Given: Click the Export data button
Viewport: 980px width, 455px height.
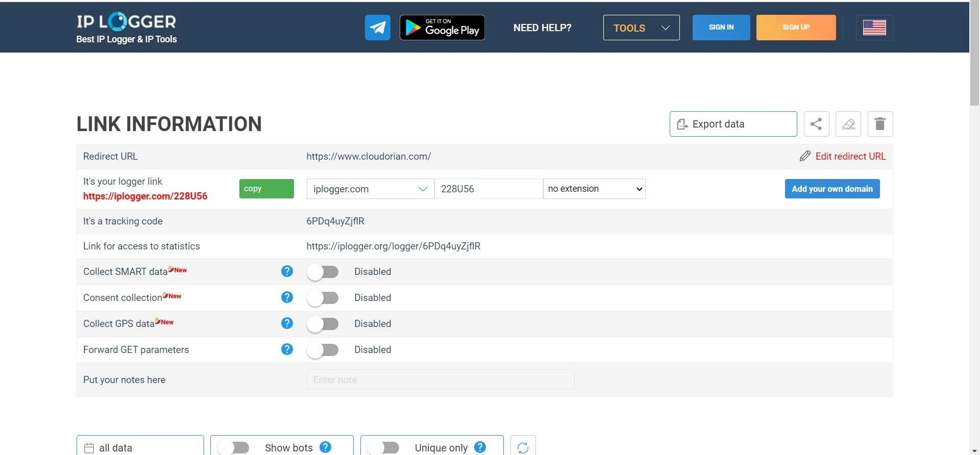Looking at the screenshot, I should [733, 124].
